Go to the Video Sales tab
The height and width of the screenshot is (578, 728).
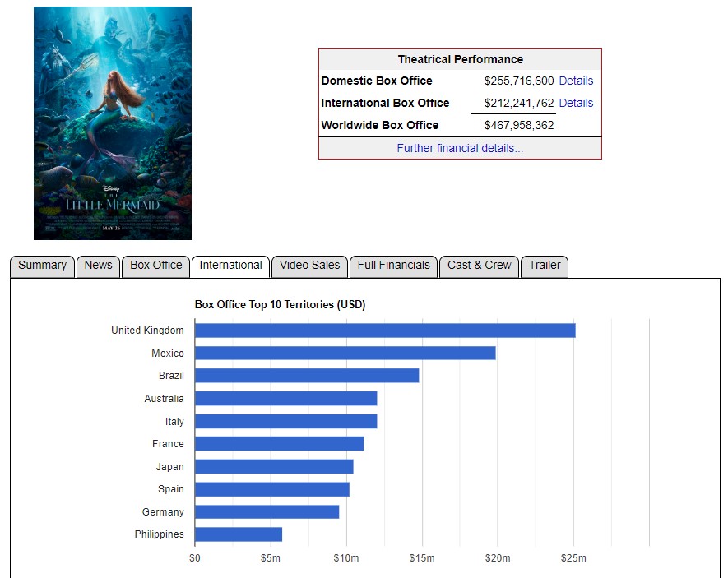click(309, 266)
